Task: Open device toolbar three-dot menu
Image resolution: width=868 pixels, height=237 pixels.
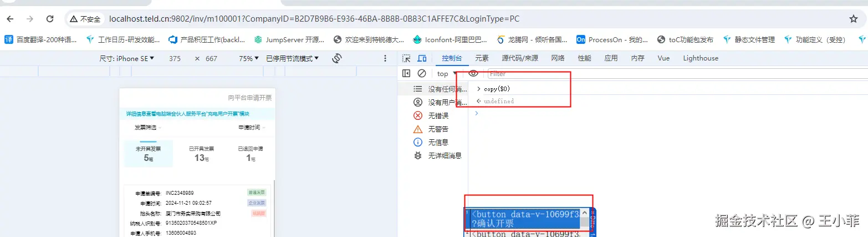Action: [x=386, y=58]
